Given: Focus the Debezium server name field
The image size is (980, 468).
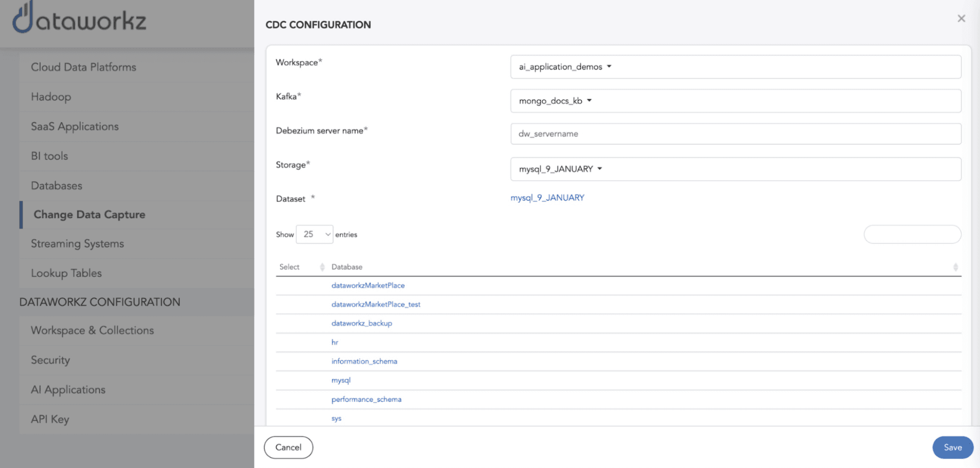Looking at the screenshot, I should 735,134.
